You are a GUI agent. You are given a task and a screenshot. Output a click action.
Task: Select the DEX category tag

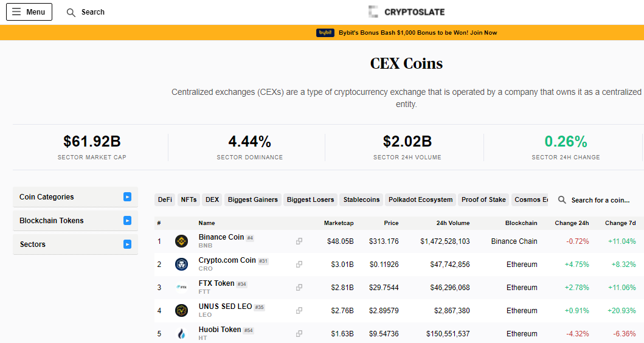(x=212, y=199)
